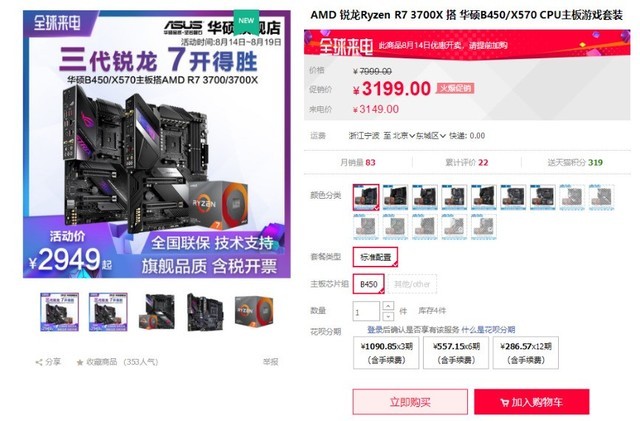
Task: Decrease quantity with the down arrow
Action: [388, 316]
